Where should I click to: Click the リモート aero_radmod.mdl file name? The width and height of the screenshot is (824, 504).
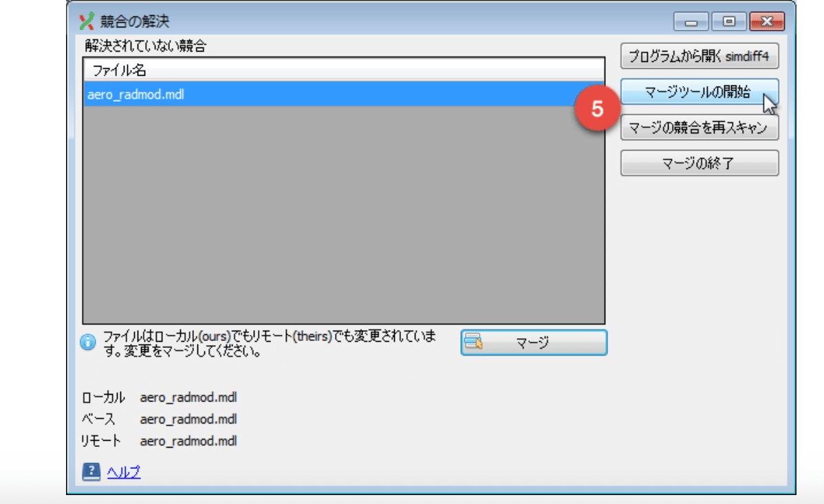pos(188,441)
